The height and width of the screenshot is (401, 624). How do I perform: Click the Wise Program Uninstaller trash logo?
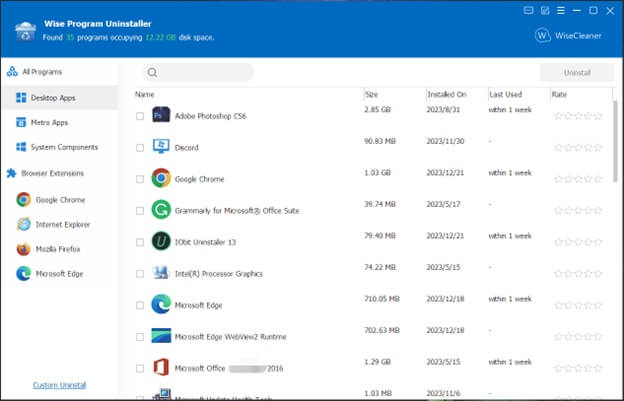click(x=25, y=31)
